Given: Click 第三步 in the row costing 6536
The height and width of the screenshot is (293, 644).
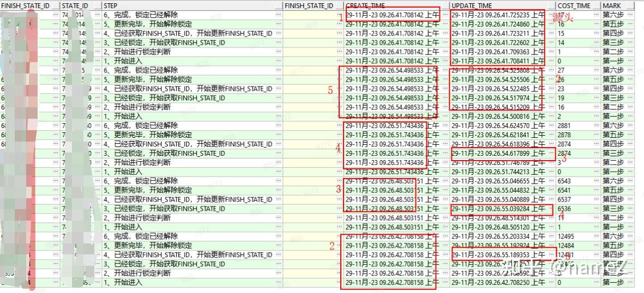Looking at the screenshot, I should point(613,209).
